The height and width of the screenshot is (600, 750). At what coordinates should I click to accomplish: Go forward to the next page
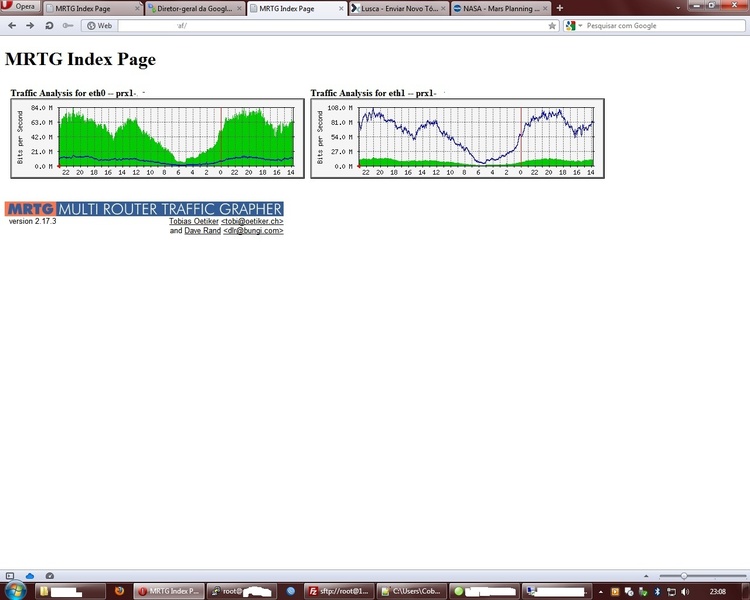[30, 25]
